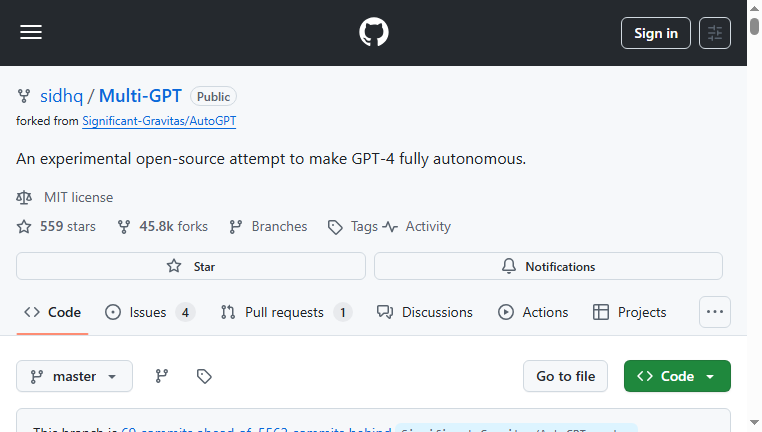Open the Activity link
Image resolution: width=762 pixels, height=432 pixels.
(416, 226)
